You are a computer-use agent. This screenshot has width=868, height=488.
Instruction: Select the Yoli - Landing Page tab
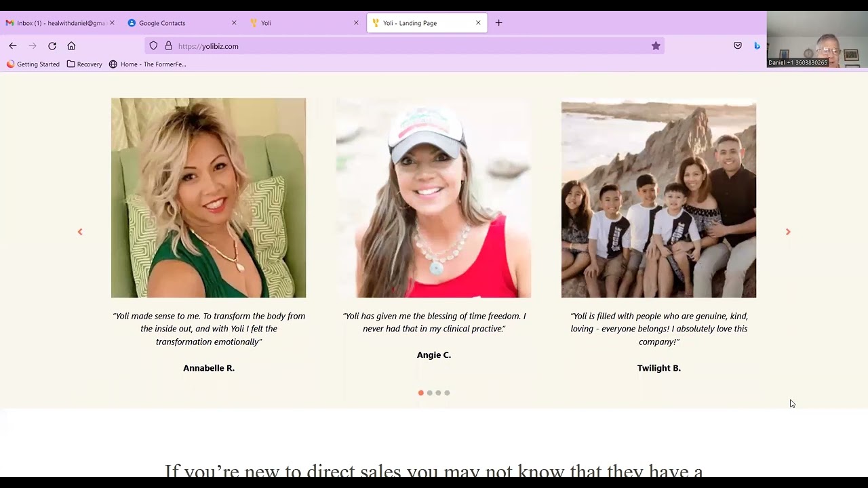coord(426,23)
